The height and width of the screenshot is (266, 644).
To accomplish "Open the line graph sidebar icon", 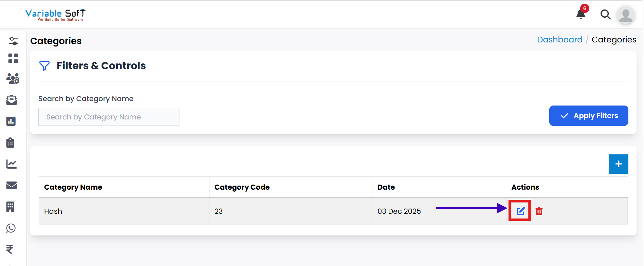I will [x=12, y=164].
